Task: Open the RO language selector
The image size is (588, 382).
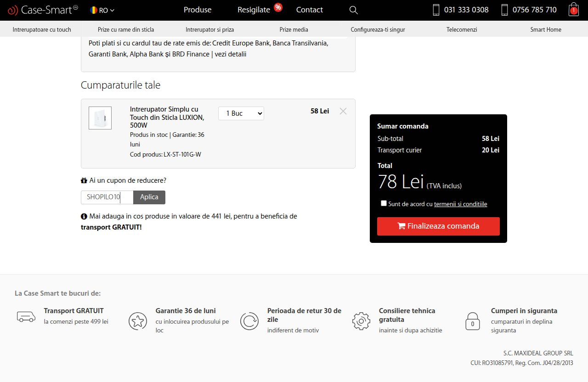Action: (x=102, y=10)
